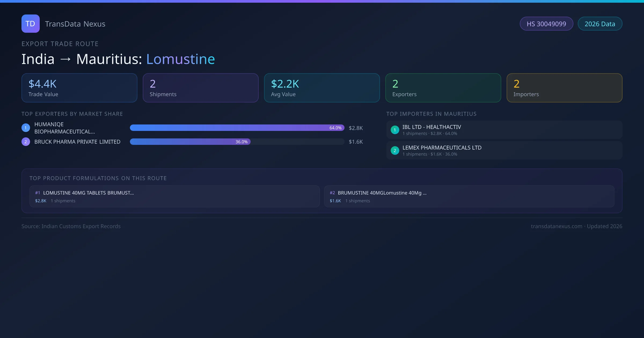Image resolution: width=644 pixels, height=338 pixels.
Task: Click the TD logo icon
Action: 30,24
